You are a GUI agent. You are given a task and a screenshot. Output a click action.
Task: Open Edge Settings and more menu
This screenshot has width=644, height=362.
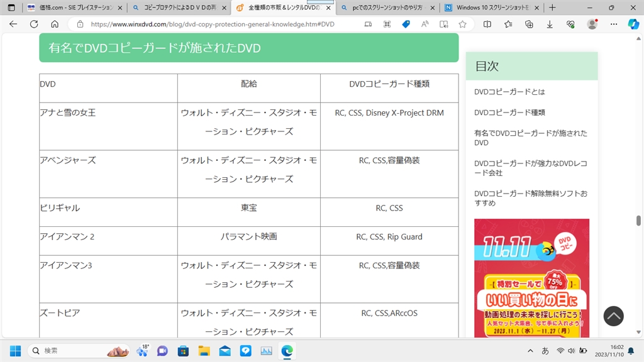click(x=614, y=25)
